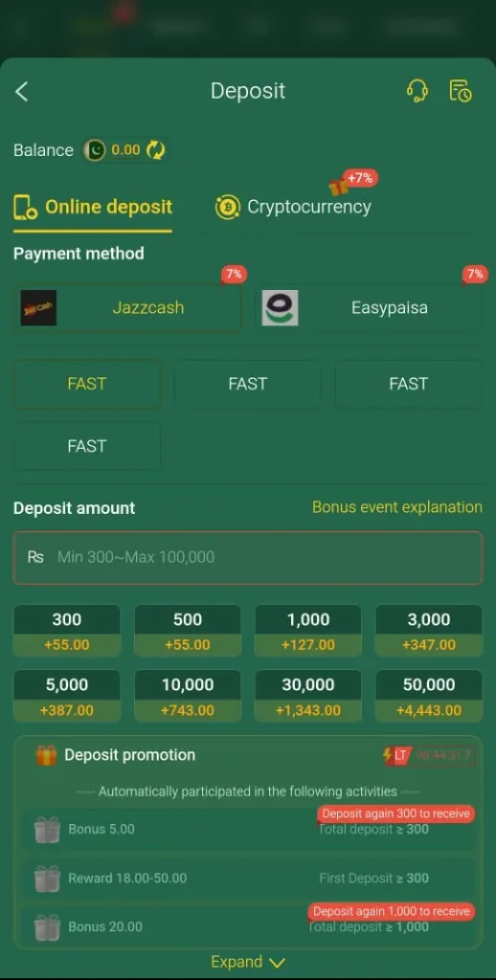Expand the deposit promotion list

point(248,962)
